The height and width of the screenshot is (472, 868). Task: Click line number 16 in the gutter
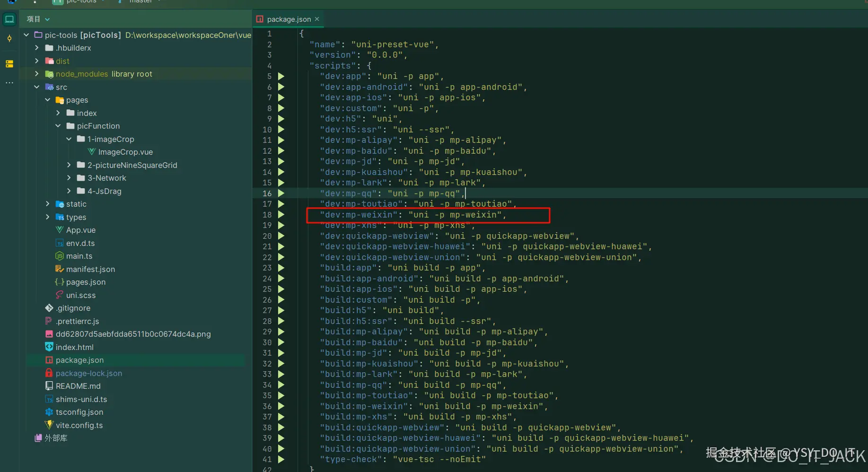267,193
